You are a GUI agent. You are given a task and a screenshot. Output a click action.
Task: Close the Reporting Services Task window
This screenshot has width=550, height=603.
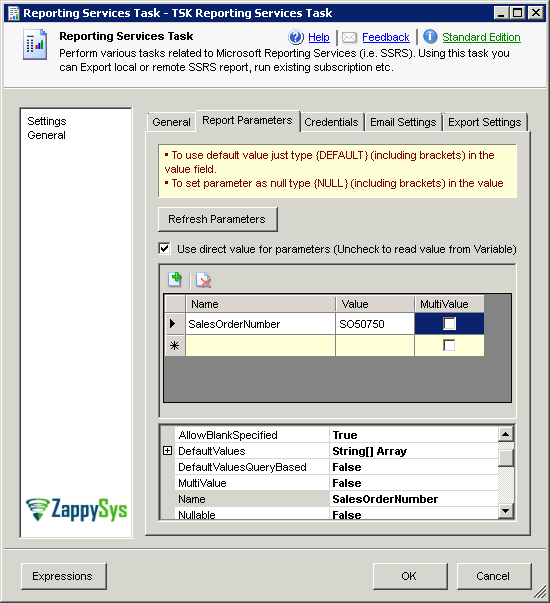click(536, 13)
